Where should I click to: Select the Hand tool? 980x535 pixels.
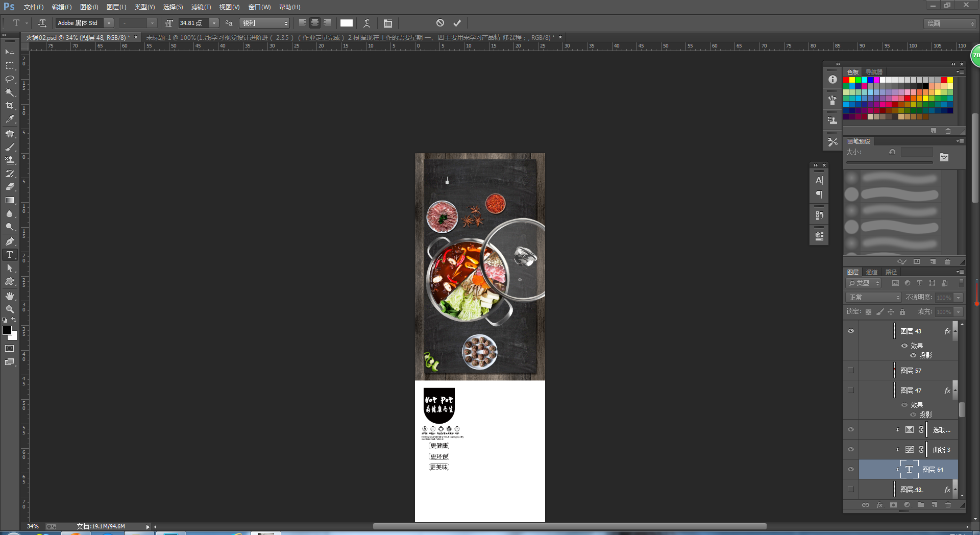10,296
